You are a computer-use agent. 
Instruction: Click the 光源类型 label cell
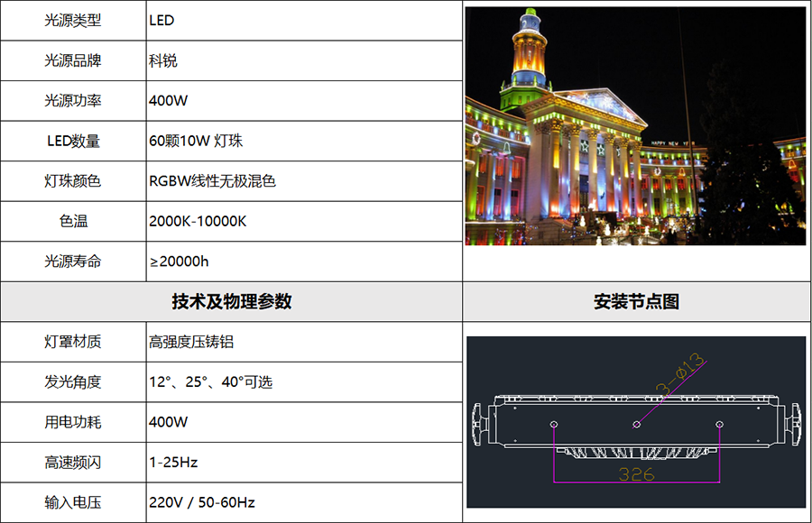pyautogui.click(x=73, y=21)
